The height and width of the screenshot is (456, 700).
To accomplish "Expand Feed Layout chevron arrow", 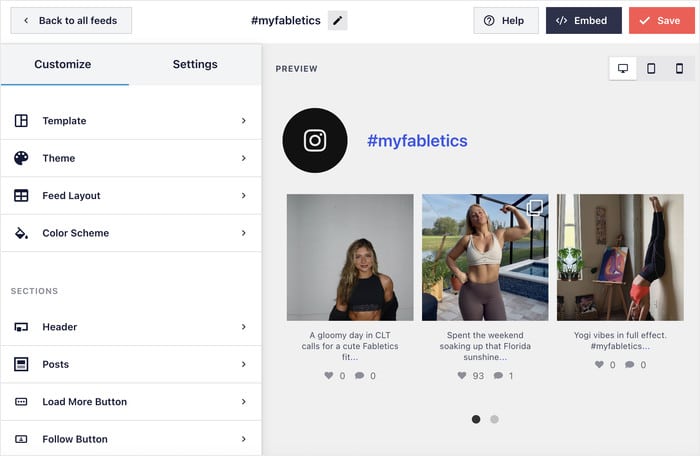I will click(244, 196).
